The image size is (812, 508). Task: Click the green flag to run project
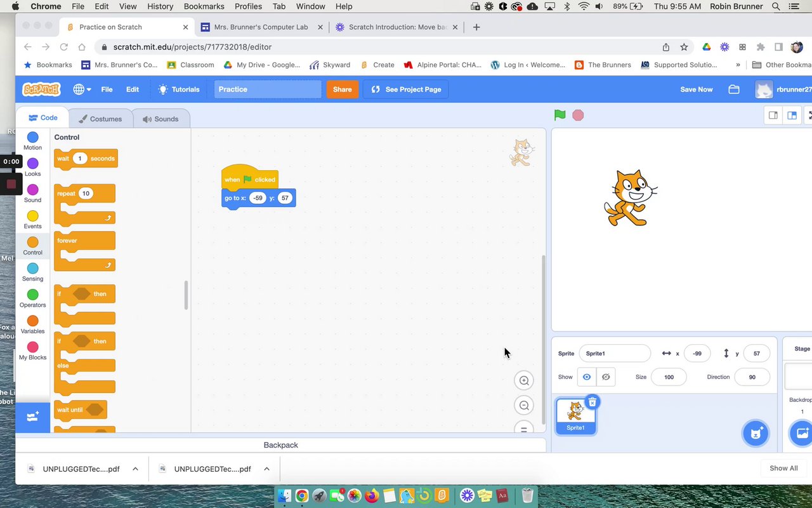(560, 115)
